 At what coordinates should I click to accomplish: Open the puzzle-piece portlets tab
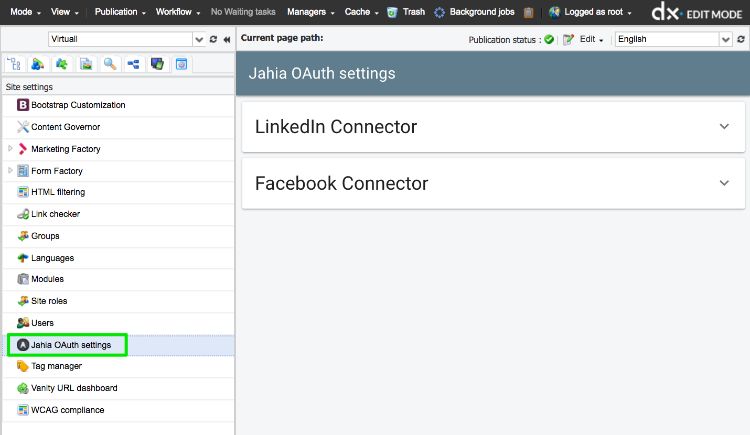pyautogui.click(x=62, y=64)
